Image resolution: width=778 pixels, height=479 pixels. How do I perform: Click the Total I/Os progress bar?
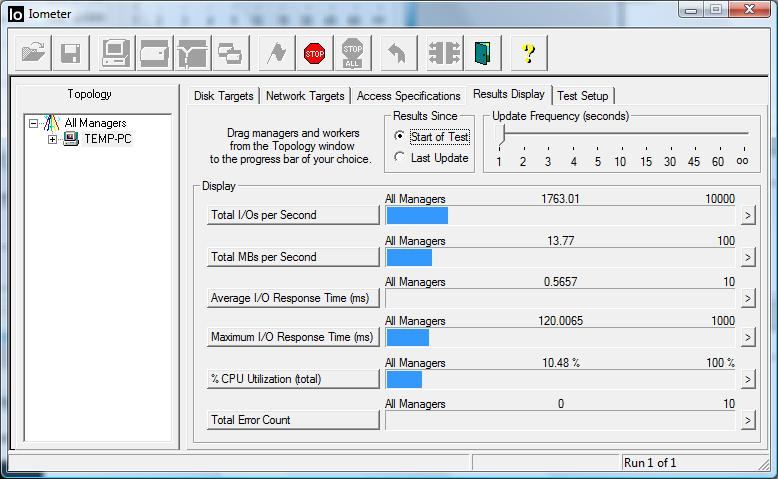coord(561,215)
